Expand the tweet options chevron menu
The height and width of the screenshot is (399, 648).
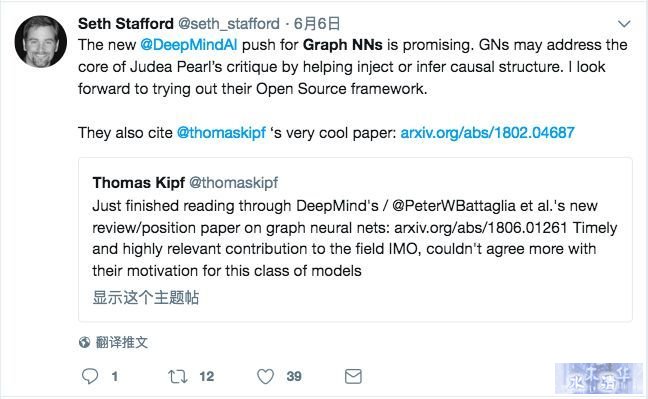point(624,24)
